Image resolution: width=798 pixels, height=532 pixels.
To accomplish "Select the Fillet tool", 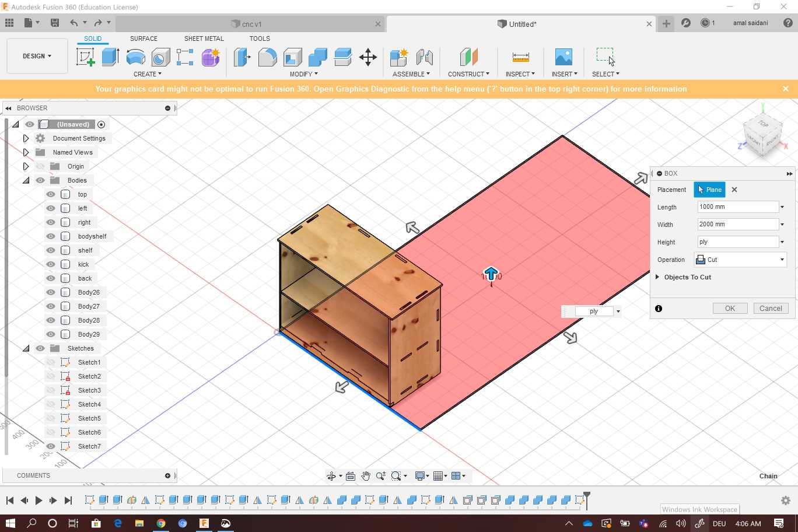I will pyautogui.click(x=267, y=57).
